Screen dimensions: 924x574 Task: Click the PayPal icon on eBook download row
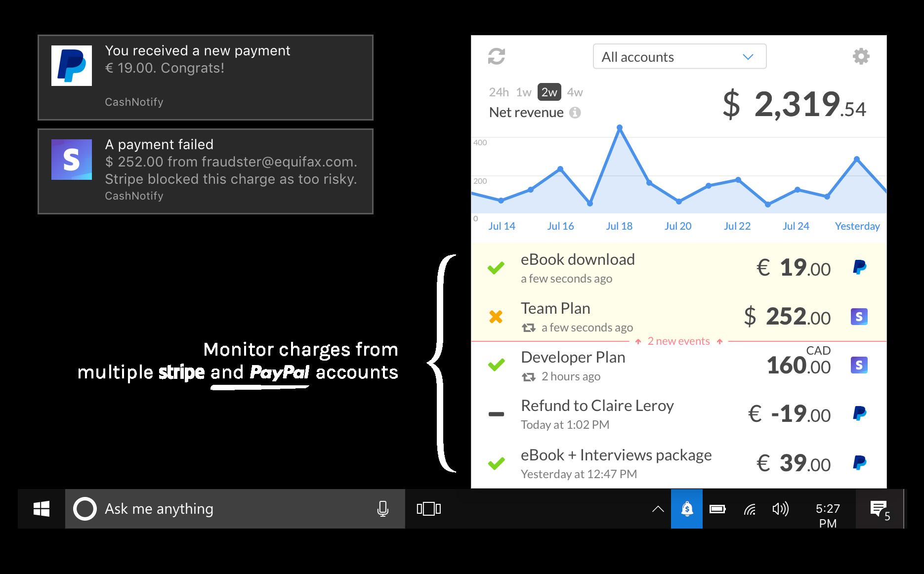(x=859, y=267)
